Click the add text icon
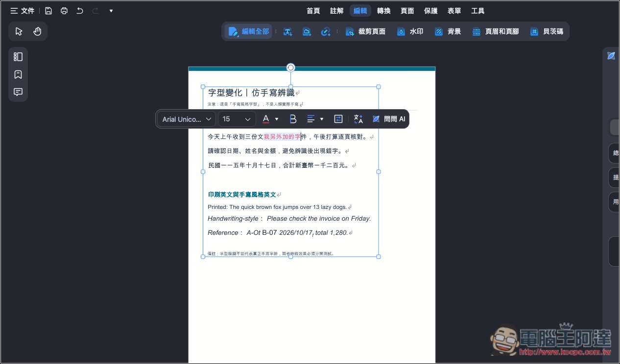620x364 pixels. click(x=288, y=32)
